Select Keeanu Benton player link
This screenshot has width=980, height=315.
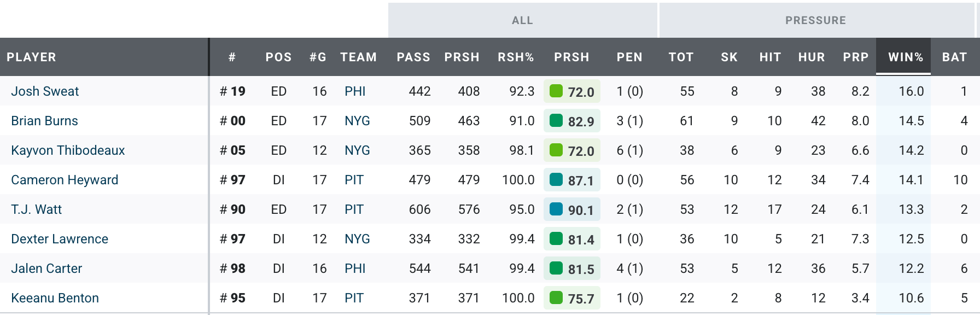click(55, 298)
